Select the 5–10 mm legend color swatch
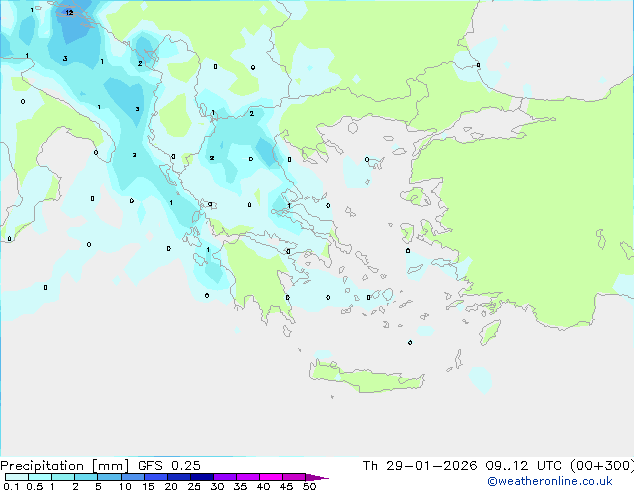 pyautogui.click(x=110, y=477)
